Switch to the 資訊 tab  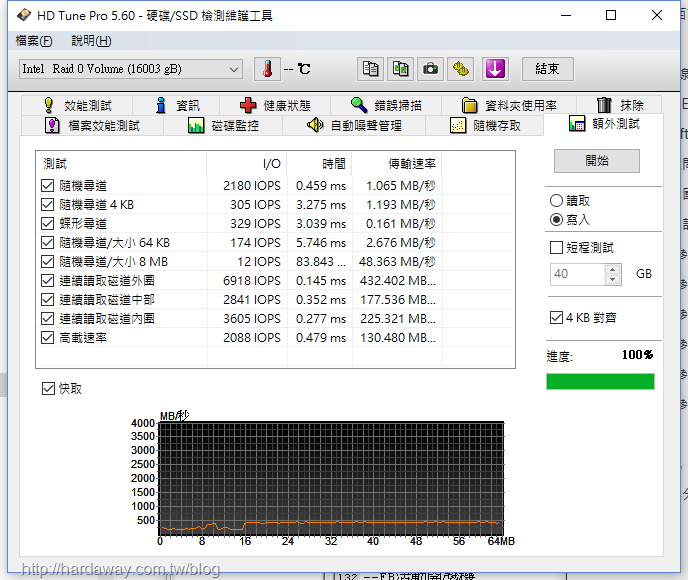point(176,105)
